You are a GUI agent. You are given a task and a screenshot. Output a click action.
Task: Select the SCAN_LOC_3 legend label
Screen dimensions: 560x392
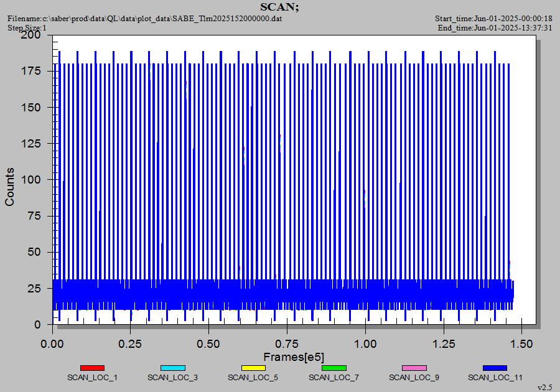pyautogui.click(x=172, y=377)
